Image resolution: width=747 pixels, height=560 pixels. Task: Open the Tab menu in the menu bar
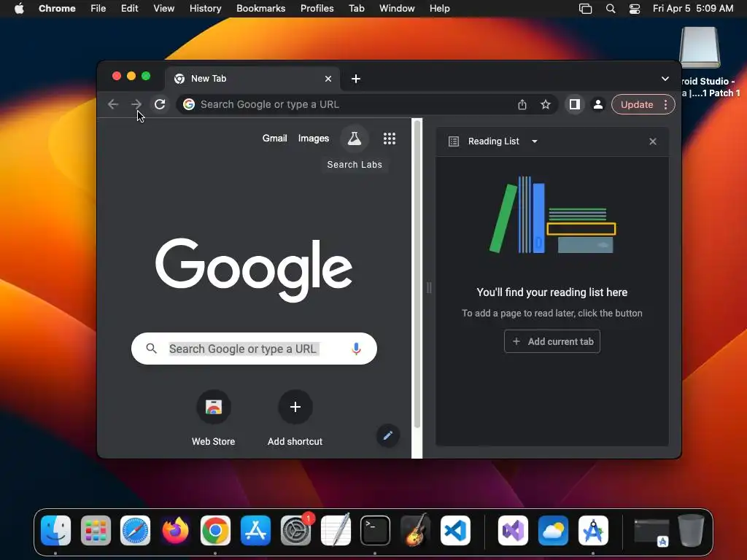pyautogui.click(x=356, y=9)
